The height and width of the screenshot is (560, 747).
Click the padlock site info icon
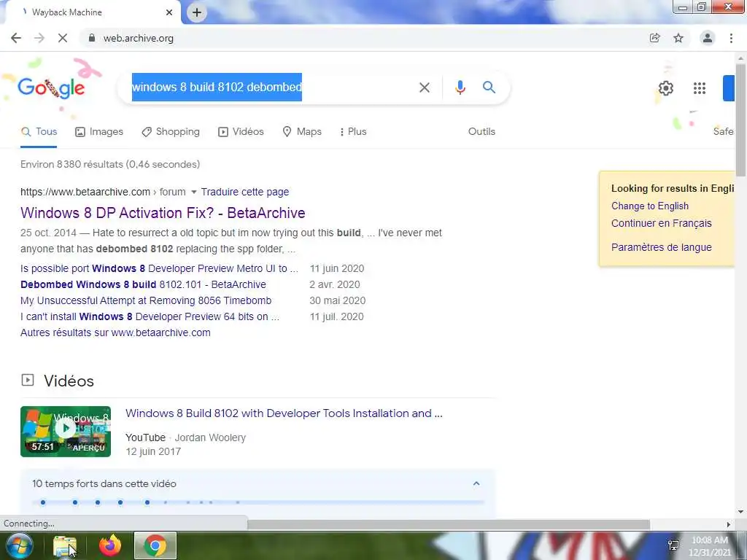pyautogui.click(x=91, y=38)
